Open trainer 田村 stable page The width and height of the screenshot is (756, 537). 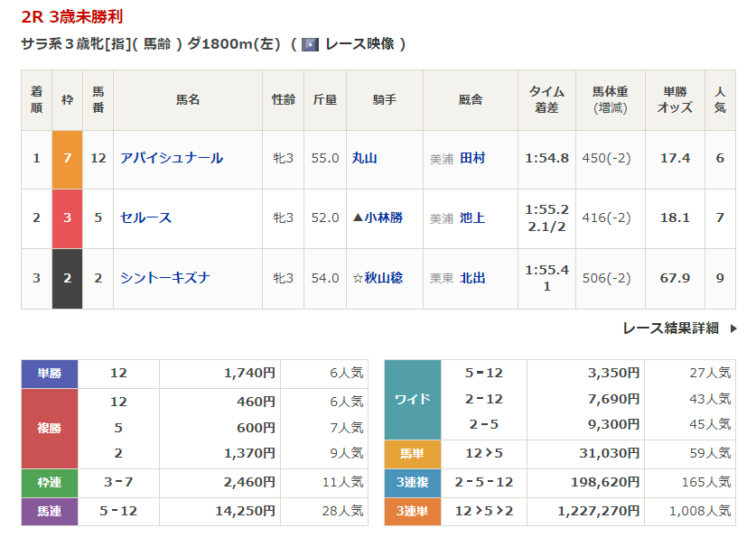[472, 158]
